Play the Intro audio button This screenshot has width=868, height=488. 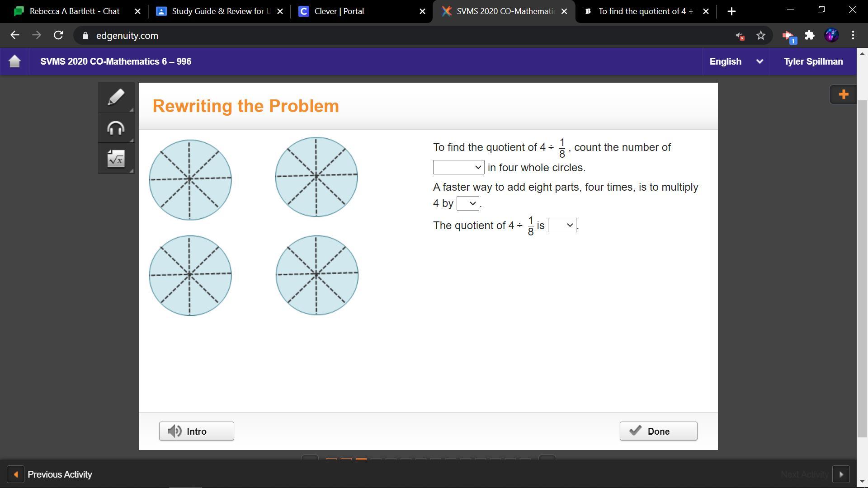click(196, 431)
